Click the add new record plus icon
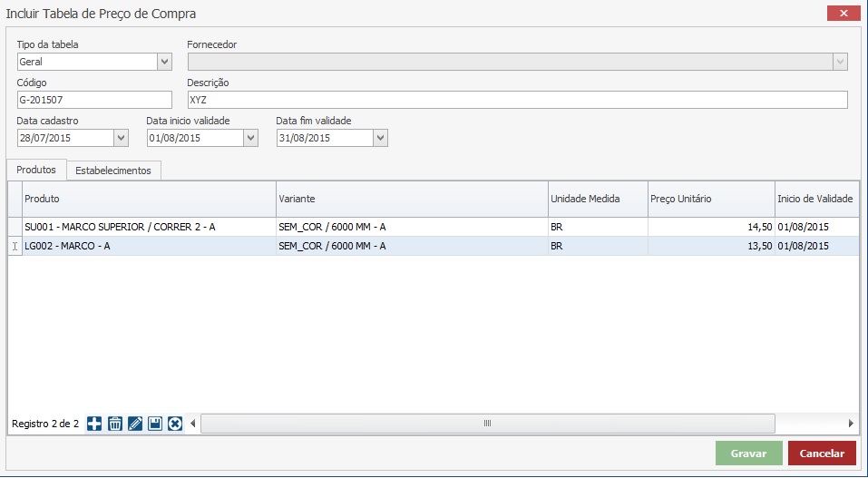This screenshot has width=868, height=478. tap(94, 424)
